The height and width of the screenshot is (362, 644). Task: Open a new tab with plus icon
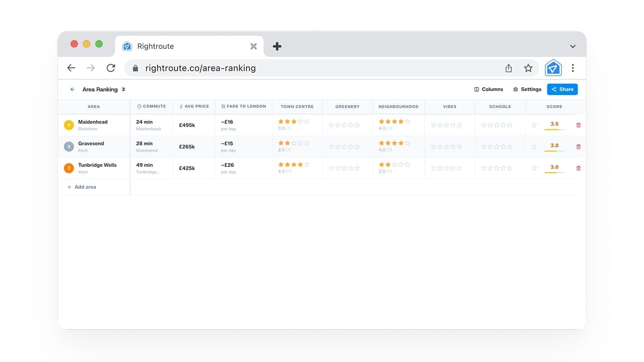[277, 47]
